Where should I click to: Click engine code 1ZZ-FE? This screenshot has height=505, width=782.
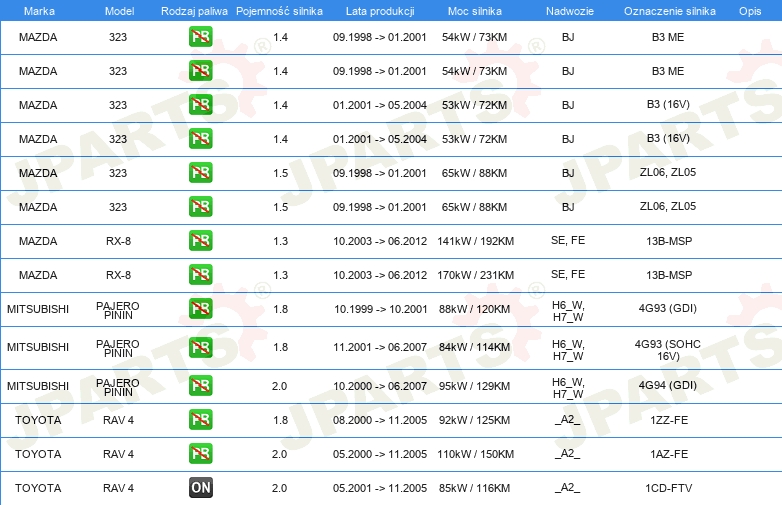pyautogui.click(x=669, y=420)
